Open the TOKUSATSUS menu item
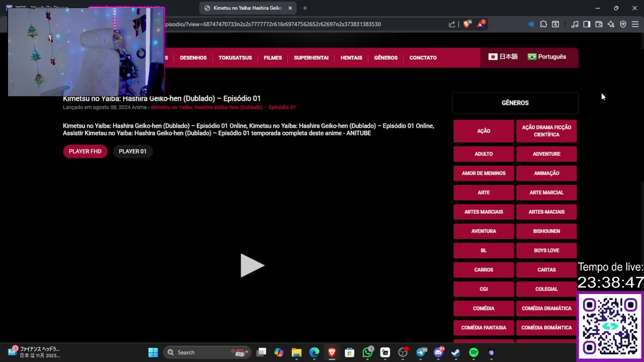This screenshot has width=644, height=362. click(235, 58)
